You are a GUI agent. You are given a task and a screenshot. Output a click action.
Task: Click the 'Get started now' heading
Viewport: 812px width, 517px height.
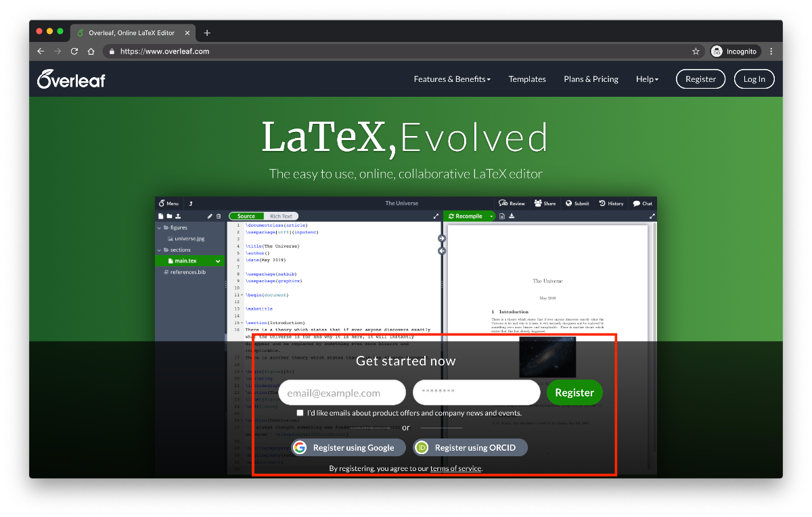[x=406, y=361]
